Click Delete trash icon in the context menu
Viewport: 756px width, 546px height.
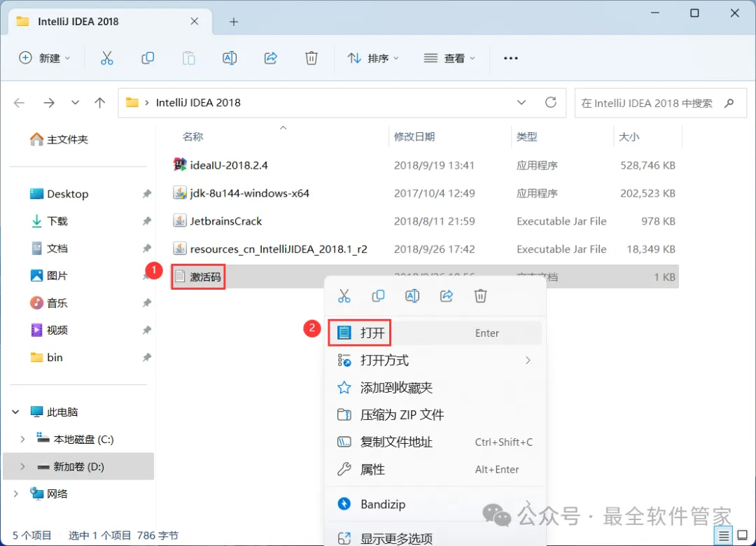(480, 295)
